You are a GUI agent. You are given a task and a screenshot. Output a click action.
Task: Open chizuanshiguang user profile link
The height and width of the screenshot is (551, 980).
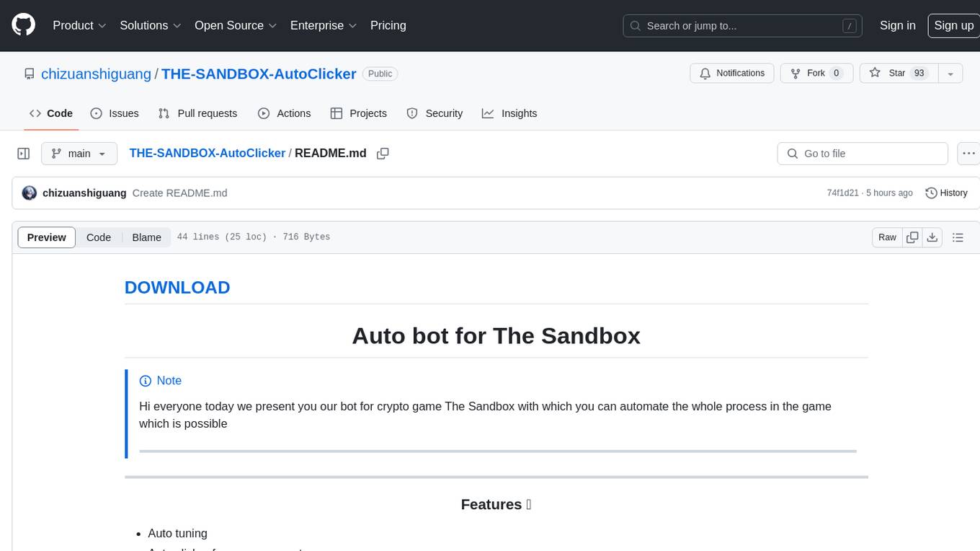click(x=96, y=74)
